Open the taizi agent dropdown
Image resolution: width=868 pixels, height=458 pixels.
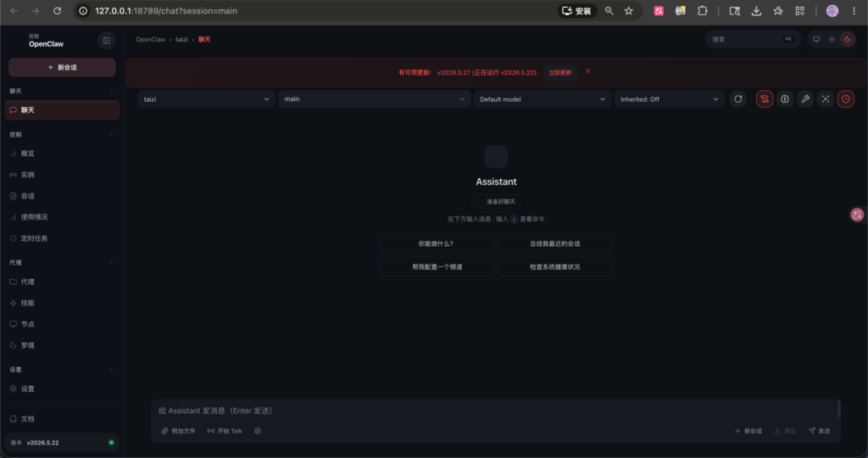[x=207, y=99]
